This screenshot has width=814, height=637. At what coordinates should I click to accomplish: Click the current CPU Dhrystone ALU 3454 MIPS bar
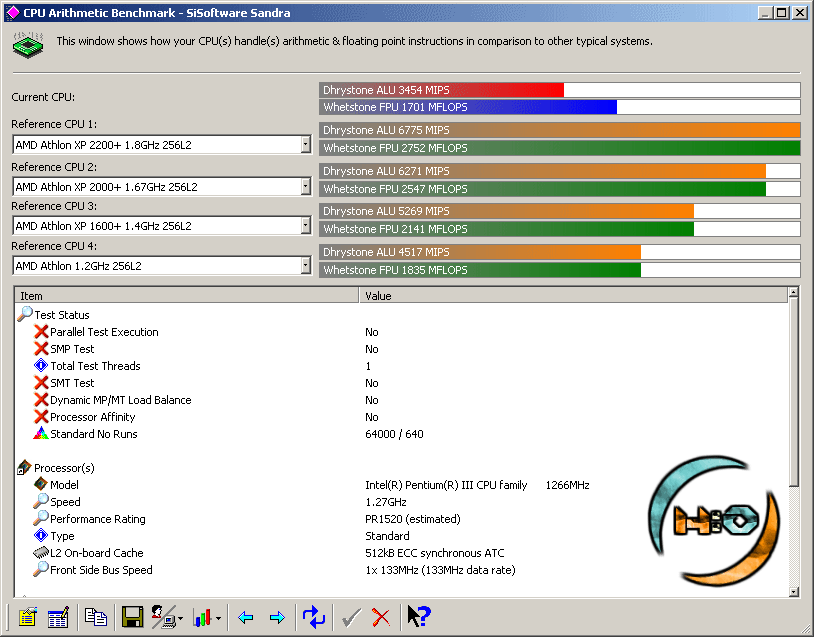[x=560, y=90]
